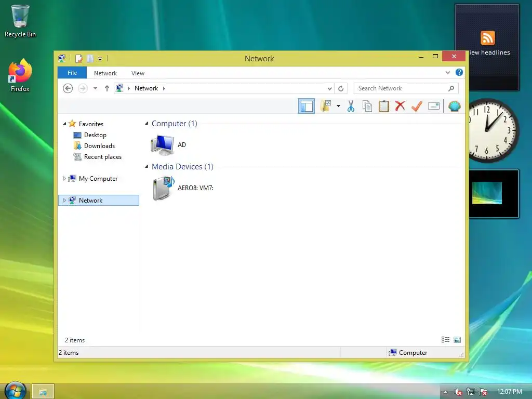Screen dimensions: 532x399
Task: Open the address bar history dropdown
Action: pos(329,88)
